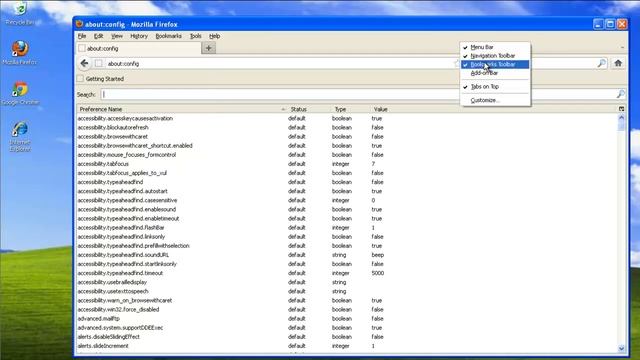This screenshot has width=640, height=360.
Task: Select accessibility.typeaheadfind.autostart row
Action: 347,191
